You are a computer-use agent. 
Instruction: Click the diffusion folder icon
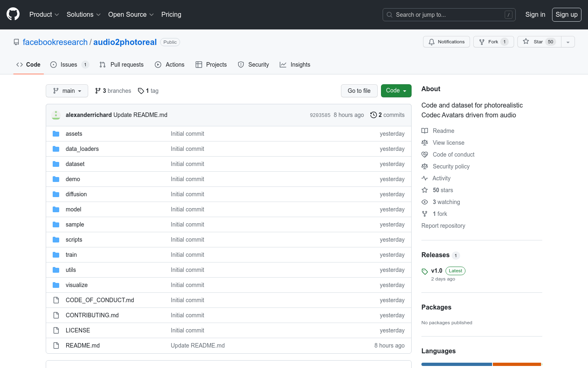[56, 194]
